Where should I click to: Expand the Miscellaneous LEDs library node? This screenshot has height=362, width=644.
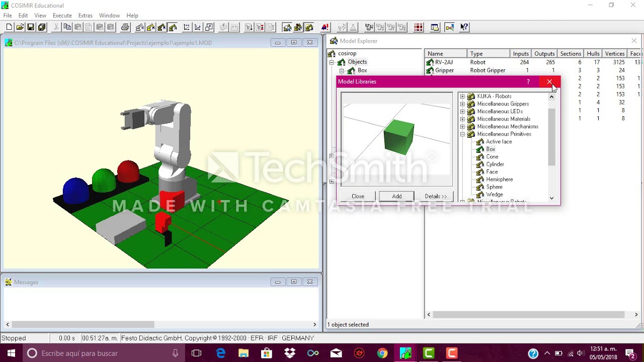pos(462,112)
